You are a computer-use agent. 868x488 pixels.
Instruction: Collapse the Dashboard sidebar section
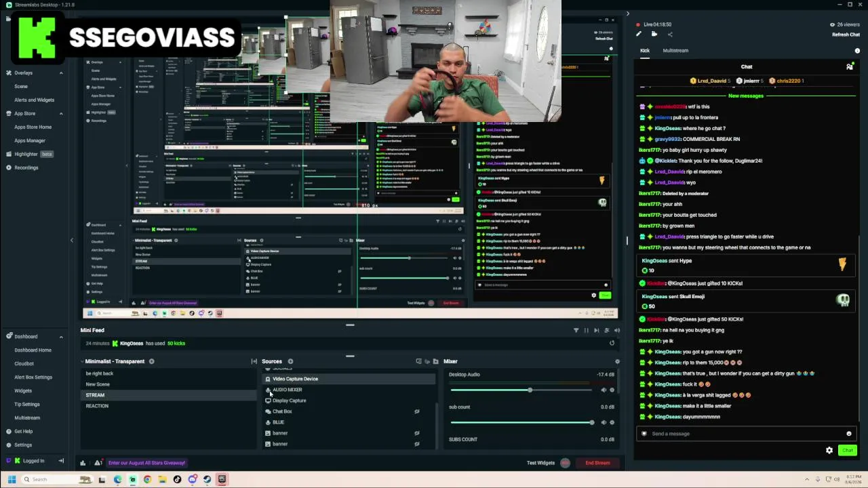click(x=61, y=336)
